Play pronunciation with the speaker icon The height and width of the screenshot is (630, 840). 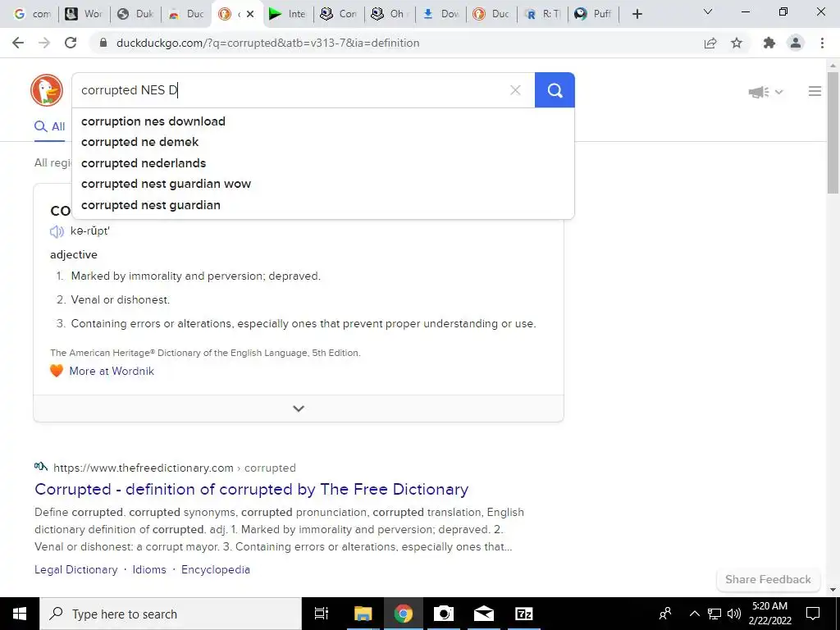[x=57, y=231]
